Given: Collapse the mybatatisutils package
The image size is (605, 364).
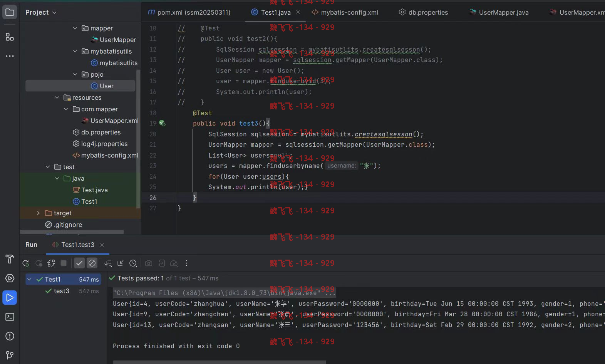Looking at the screenshot, I should tap(75, 51).
